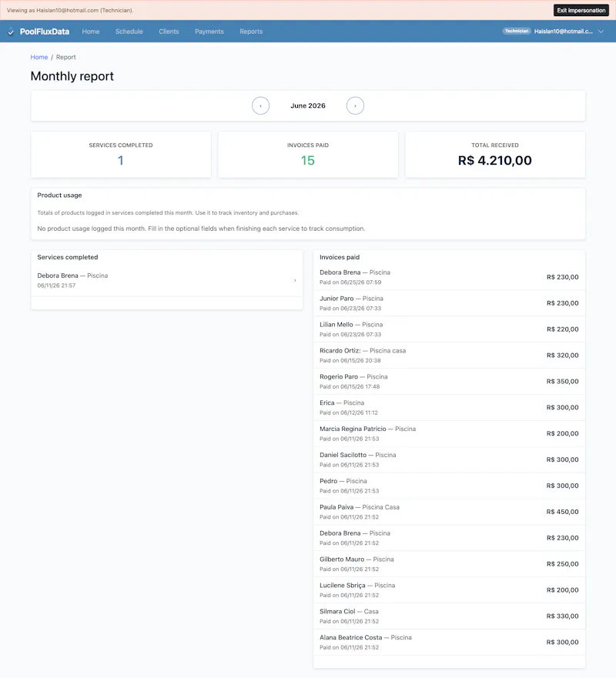Image resolution: width=616 pixels, height=678 pixels.
Task: Select Ricardo Ortiz Piscina casa invoice
Action: [x=449, y=356]
